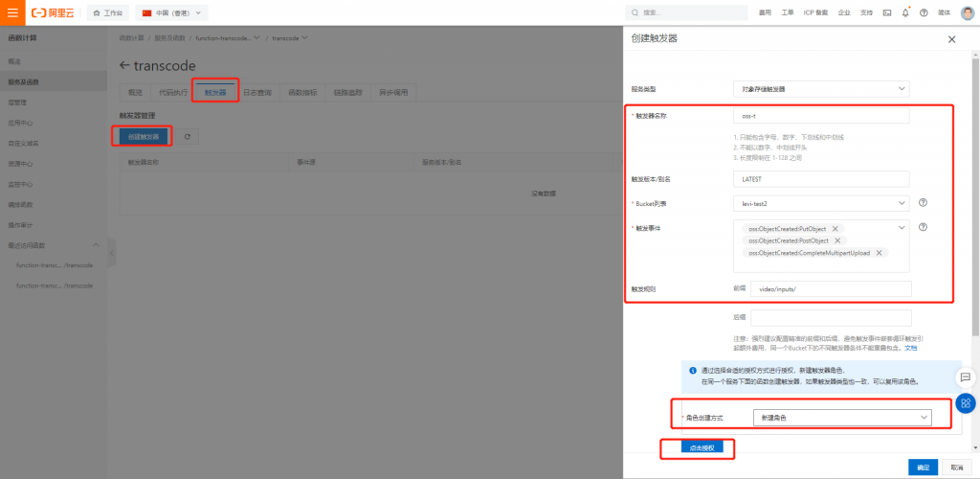Switch language via 简体
Image resolution: width=980 pixels, height=479 pixels.
point(945,12)
